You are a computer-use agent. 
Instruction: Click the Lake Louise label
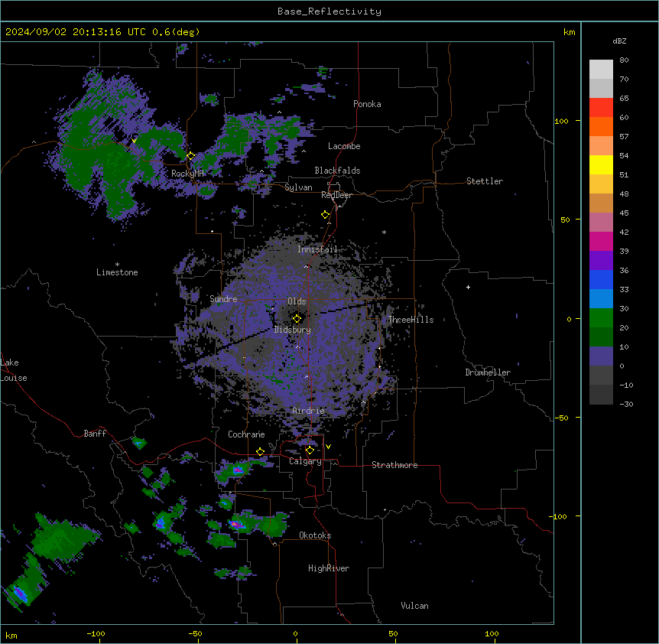[x=14, y=370]
